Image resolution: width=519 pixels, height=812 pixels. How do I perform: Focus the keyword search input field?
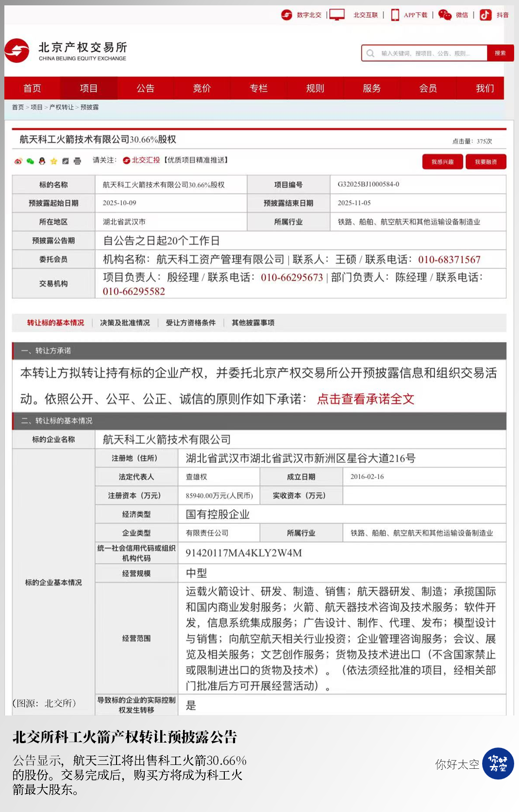425,53
